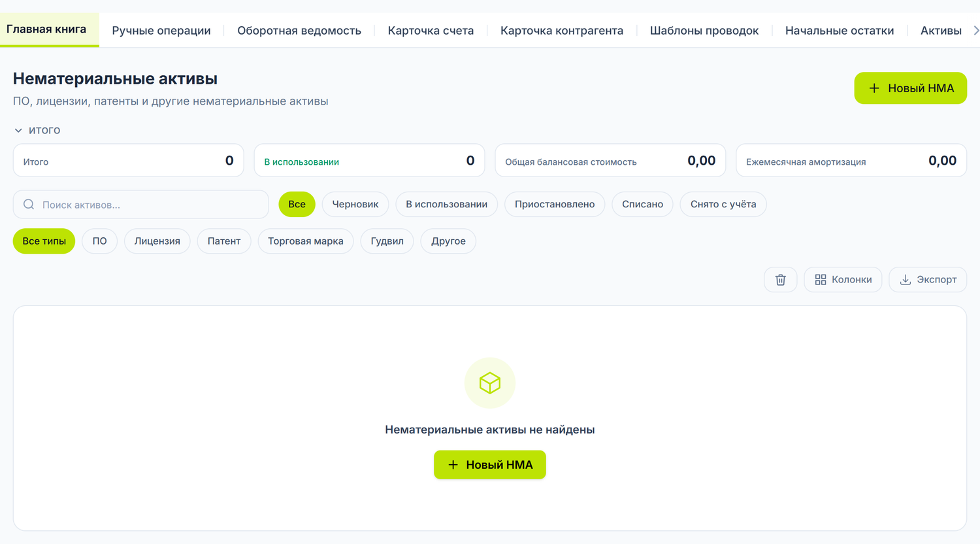
Task: Open the Колонки column settings
Action: (x=843, y=280)
